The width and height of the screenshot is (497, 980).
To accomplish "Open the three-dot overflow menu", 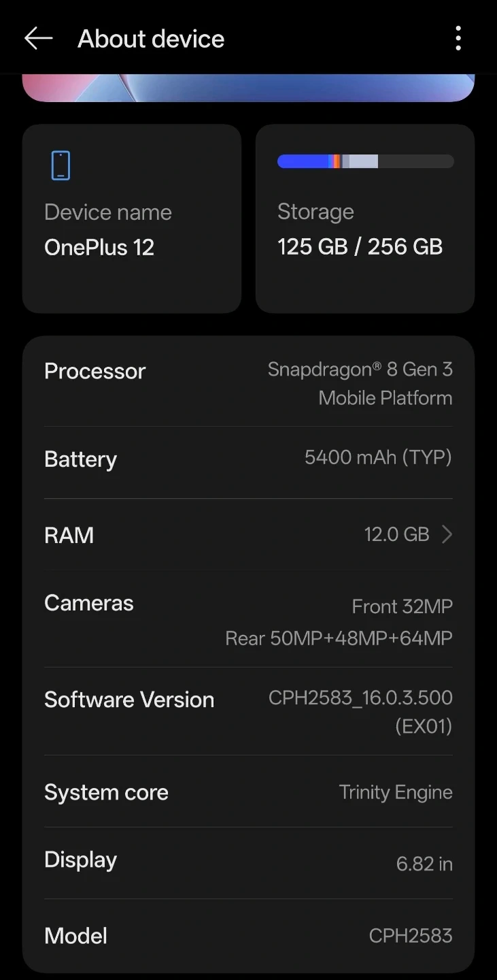I will 458,39.
